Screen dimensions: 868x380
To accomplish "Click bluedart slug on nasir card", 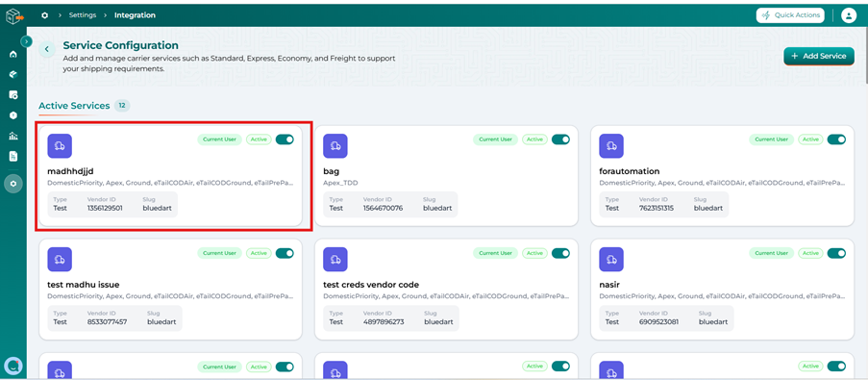I will coord(713,322).
